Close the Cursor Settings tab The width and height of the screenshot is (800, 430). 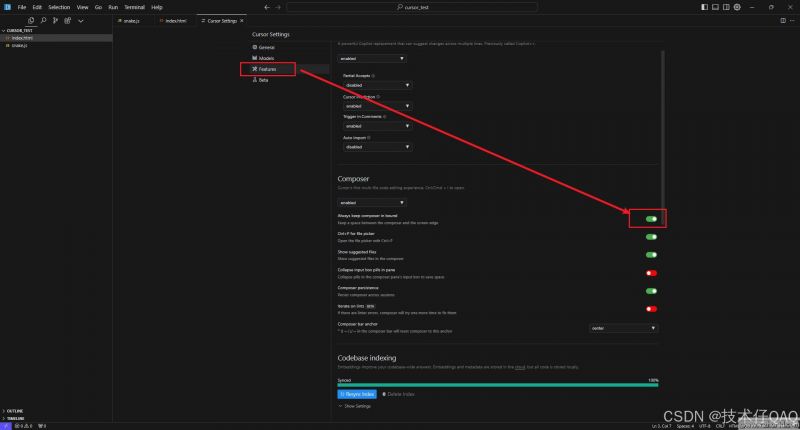coord(242,21)
